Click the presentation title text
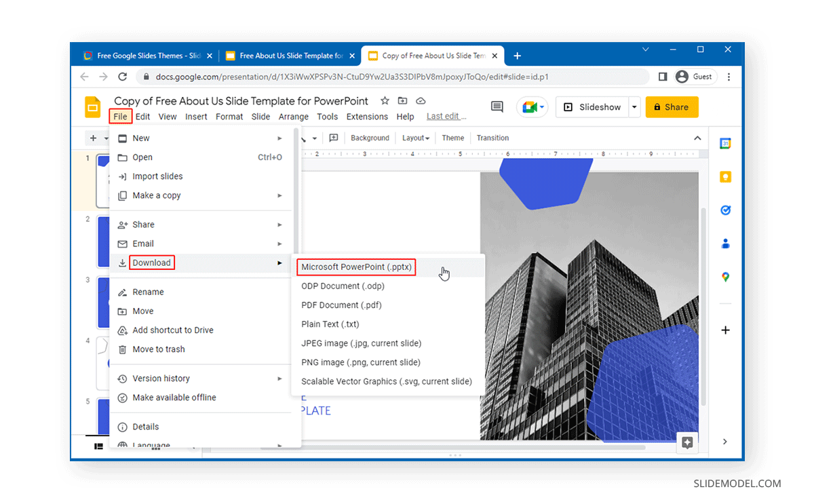The height and width of the screenshot is (504, 814). [x=241, y=101]
